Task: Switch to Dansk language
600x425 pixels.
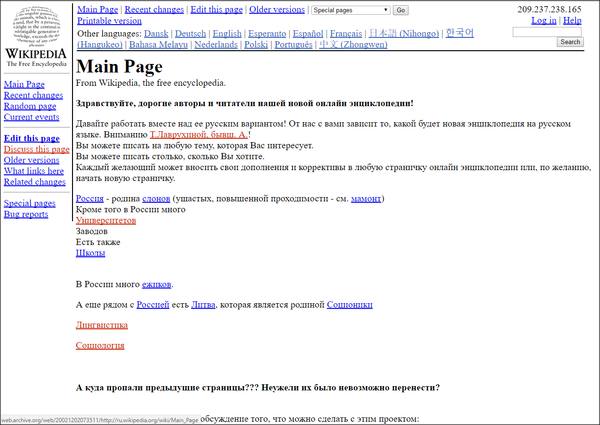Action: (x=156, y=34)
